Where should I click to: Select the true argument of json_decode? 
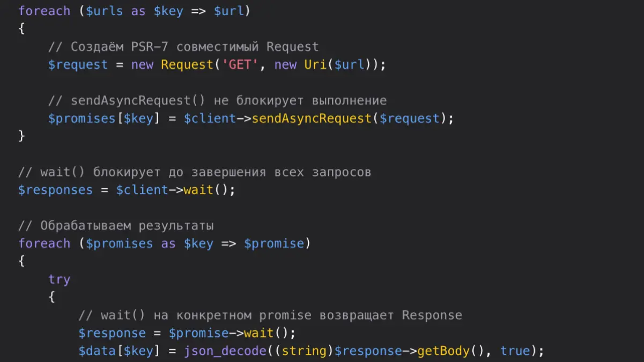515,350
